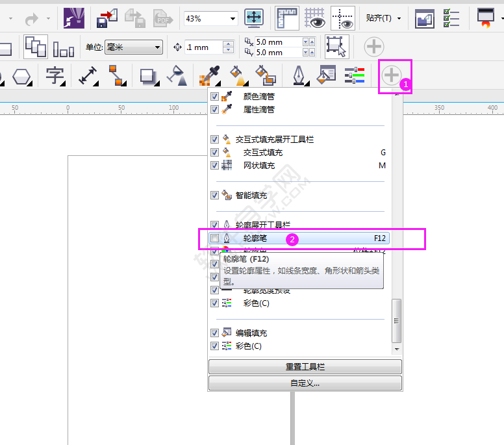Click the scrollbar thumb in customize list
The width and height of the screenshot is (504, 445).
397,320
